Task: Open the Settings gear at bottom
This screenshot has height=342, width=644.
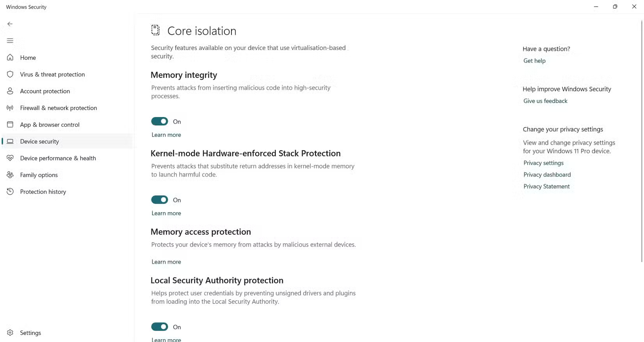Action: pos(11,333)
